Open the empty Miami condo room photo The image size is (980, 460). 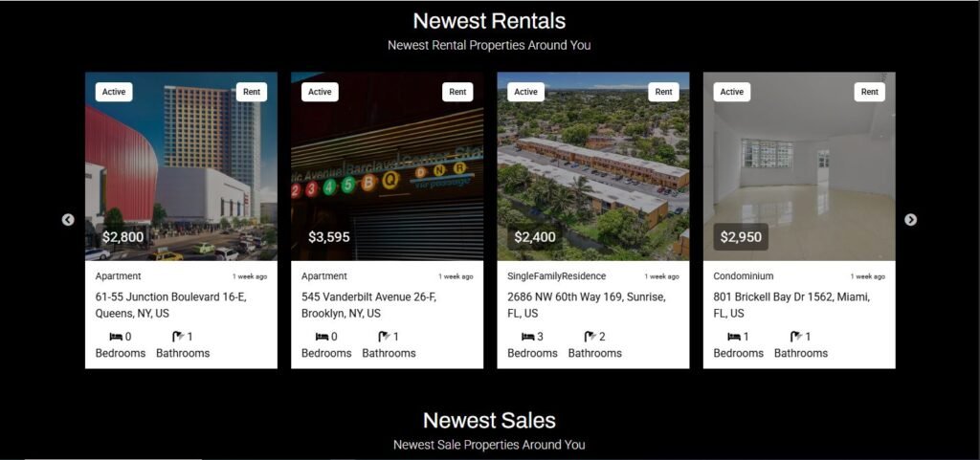coord(799,166)
